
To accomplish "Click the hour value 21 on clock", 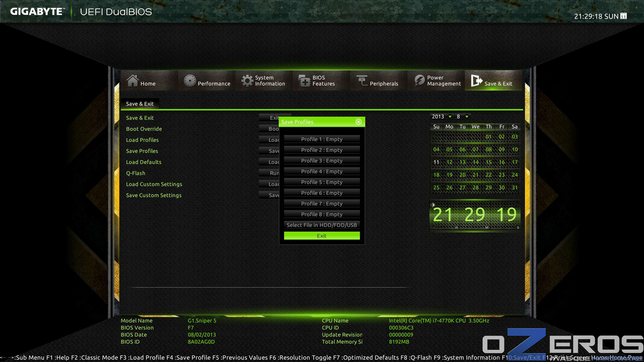I will [443, 215].
